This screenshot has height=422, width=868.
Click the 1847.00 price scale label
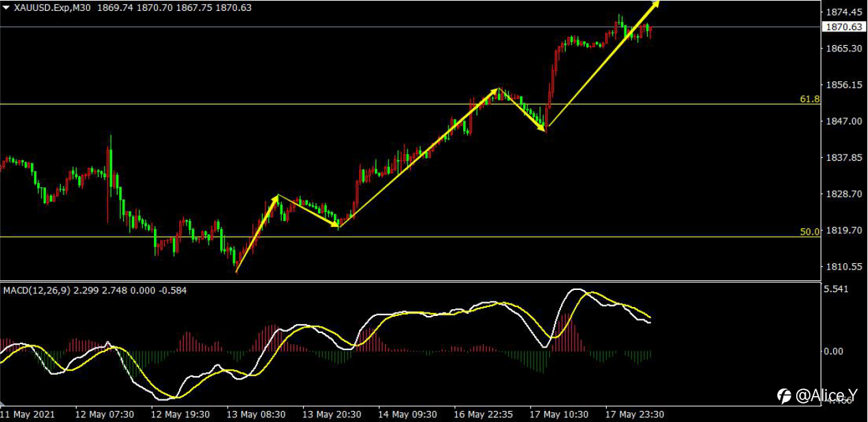point(843,121)
